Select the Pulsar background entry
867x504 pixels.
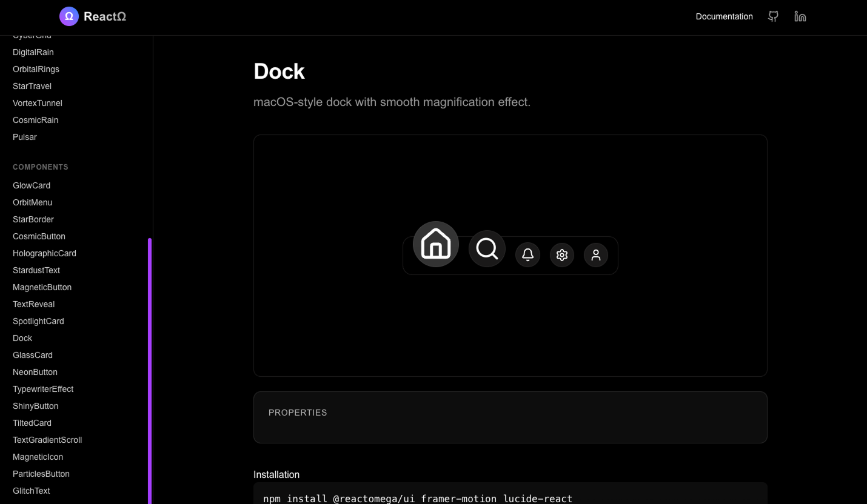24,137
